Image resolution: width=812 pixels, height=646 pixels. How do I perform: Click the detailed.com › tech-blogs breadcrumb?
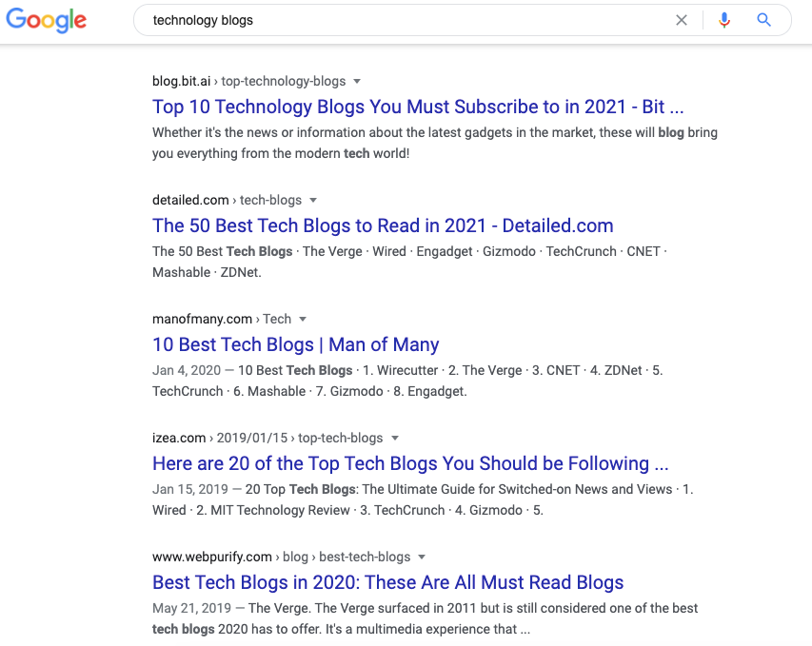[x=227, y=201]
